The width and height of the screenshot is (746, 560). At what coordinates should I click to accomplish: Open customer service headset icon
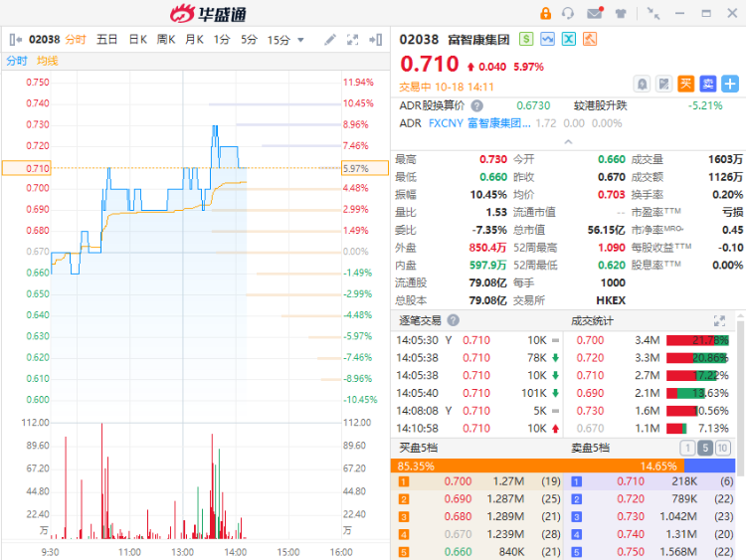(568, 13)
